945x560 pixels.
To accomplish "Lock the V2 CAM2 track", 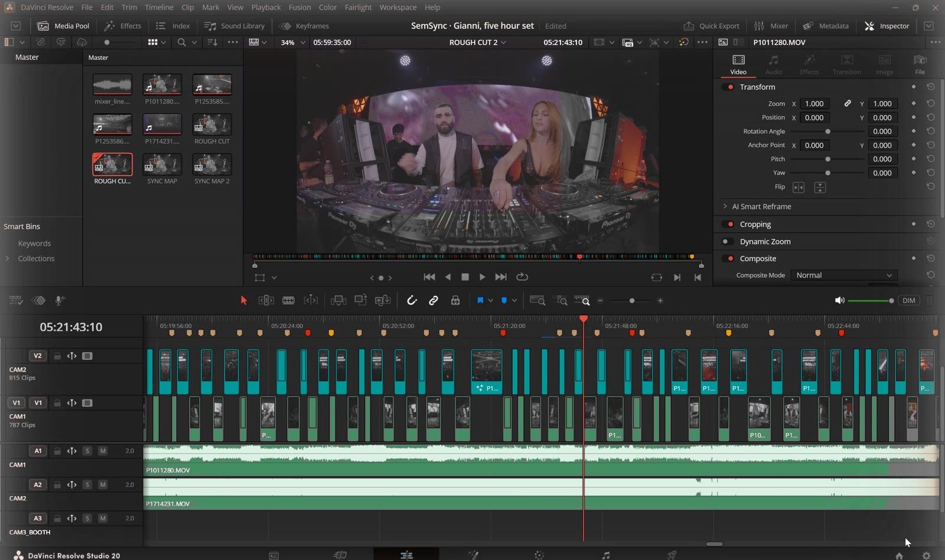I will [x=57, y=356].
